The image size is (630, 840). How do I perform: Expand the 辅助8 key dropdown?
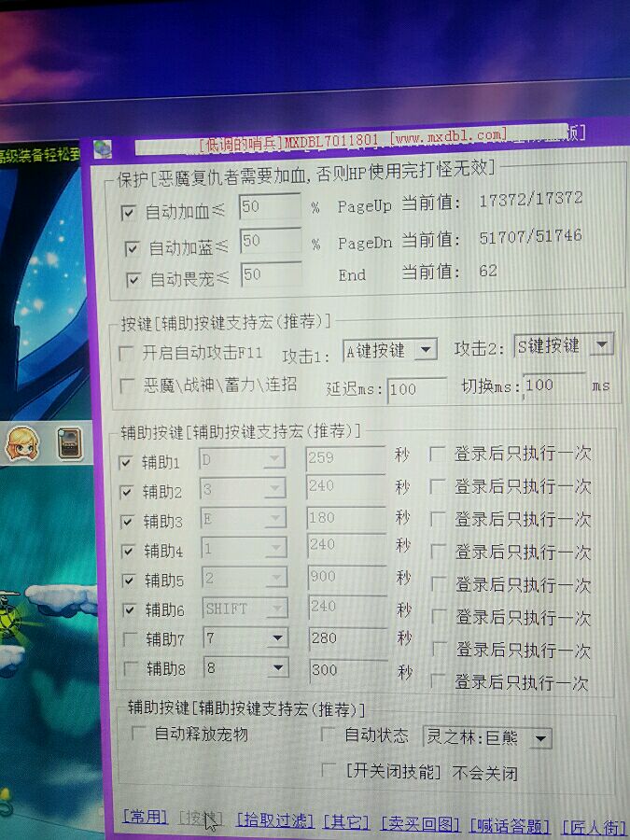tap(277, 667)
